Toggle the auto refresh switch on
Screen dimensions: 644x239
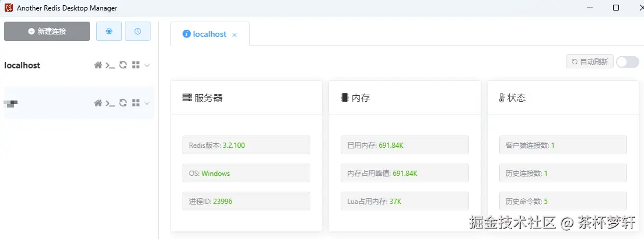(628, 62)
